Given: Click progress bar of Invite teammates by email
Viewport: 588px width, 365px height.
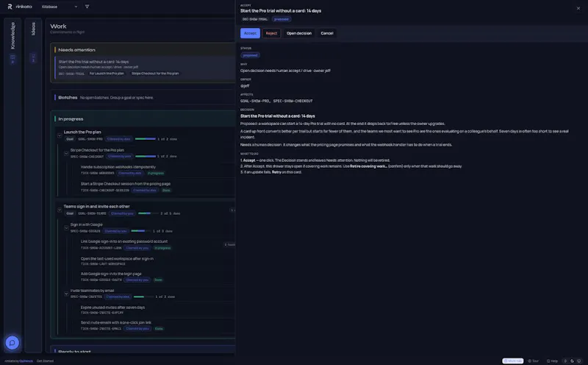Looking at the screenshot, I should pyautogui.click(x=143, y=297).
